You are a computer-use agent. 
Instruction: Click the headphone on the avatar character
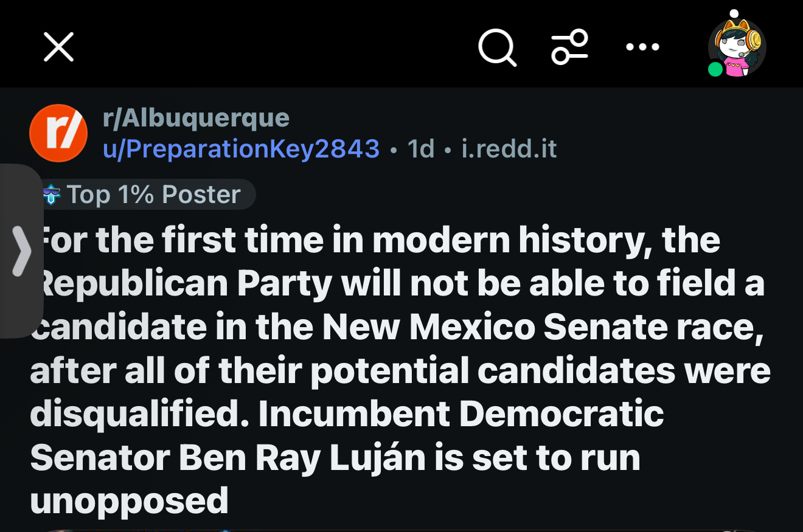click(x=754, y=40)
